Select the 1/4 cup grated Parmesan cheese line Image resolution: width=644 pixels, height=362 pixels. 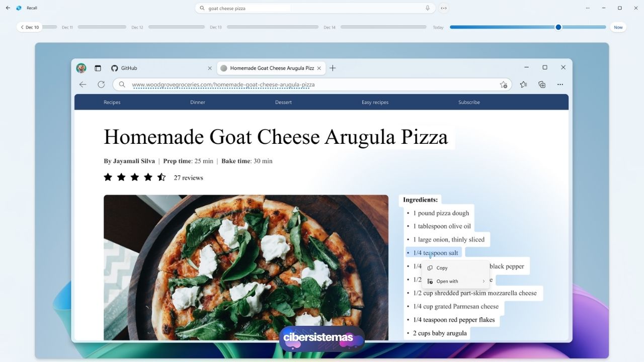(x=456, y=307)
